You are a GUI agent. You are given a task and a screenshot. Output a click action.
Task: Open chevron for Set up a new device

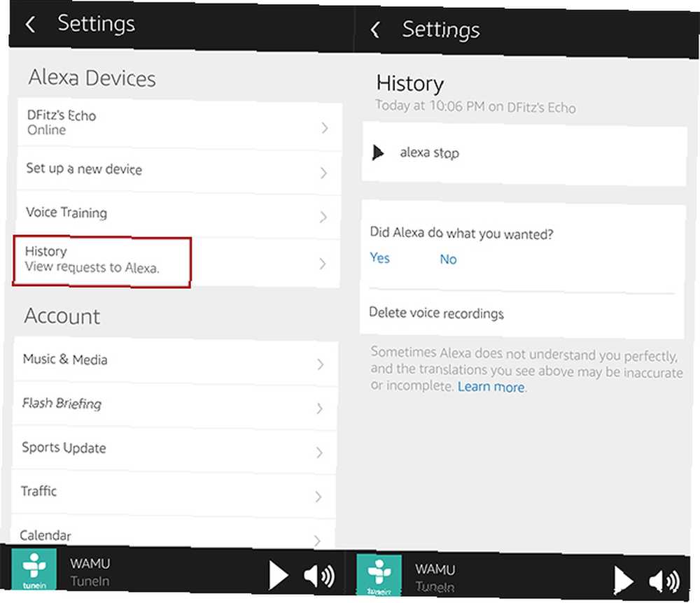[x=324, y=173]
